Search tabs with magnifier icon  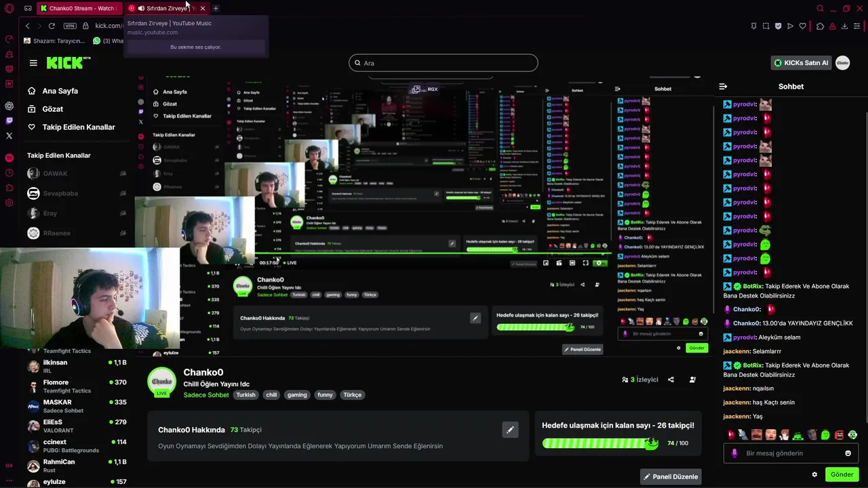[820, 8]
